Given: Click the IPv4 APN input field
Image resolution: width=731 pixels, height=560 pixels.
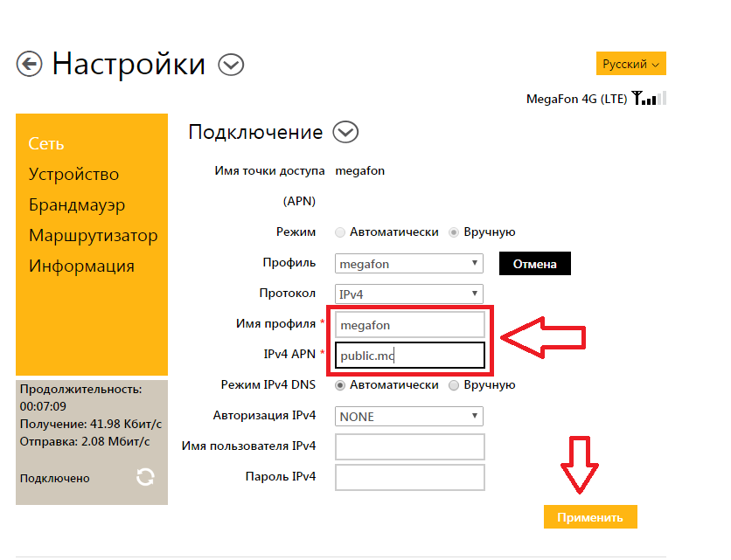Looking at the screenshot, I should (x=410, y=356).
